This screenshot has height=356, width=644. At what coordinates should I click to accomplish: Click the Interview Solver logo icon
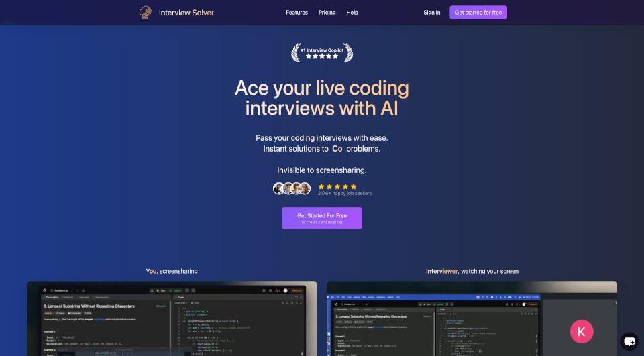tap(144, 12)
